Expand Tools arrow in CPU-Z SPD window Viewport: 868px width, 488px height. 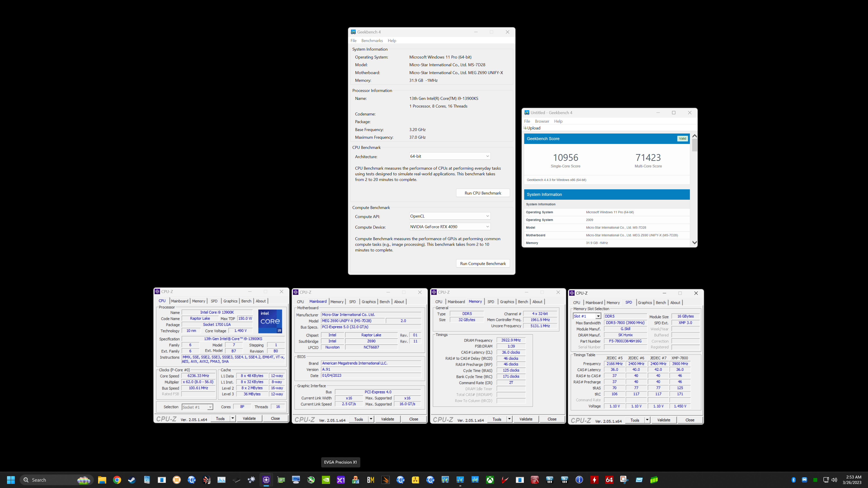pyautogui.click(x=647, y=420)
